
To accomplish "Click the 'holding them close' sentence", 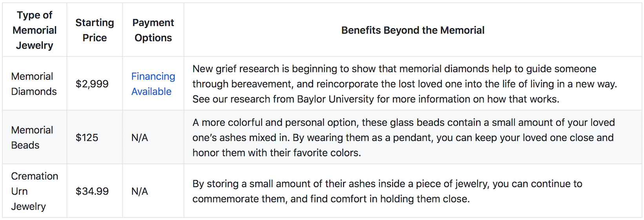I will coord(331,199).
